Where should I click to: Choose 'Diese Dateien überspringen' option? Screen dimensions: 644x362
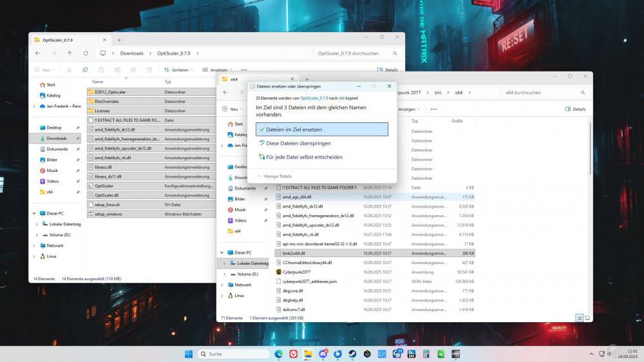pos(298,143)
